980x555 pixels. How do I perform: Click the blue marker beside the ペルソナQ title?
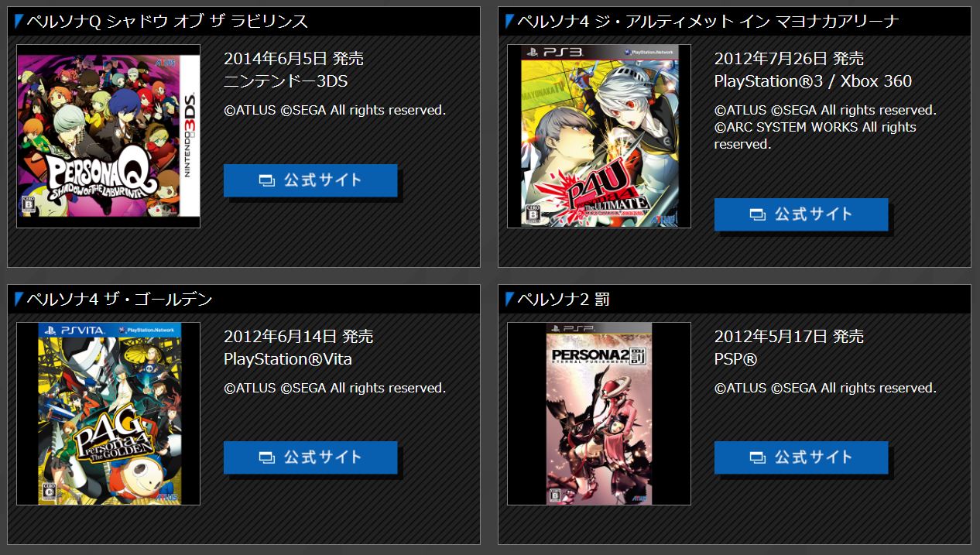pyautogui.click(x=19, y=20)
